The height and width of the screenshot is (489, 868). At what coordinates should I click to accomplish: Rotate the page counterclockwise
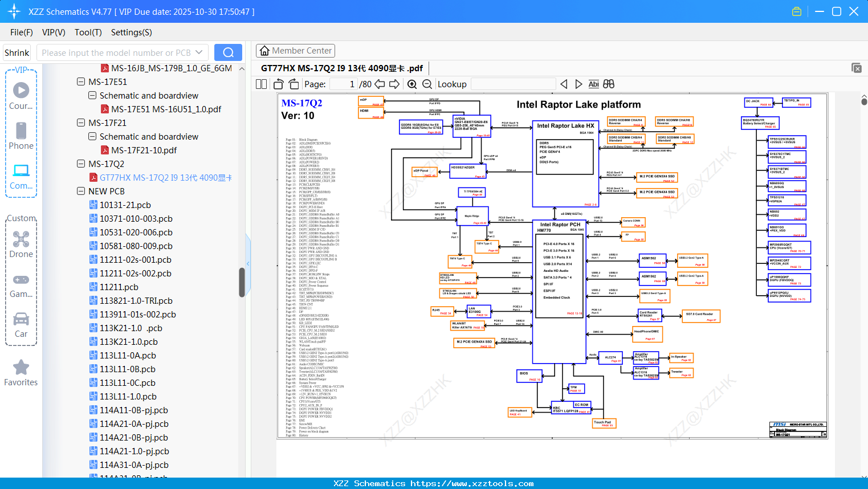click(x=279, y=84)
